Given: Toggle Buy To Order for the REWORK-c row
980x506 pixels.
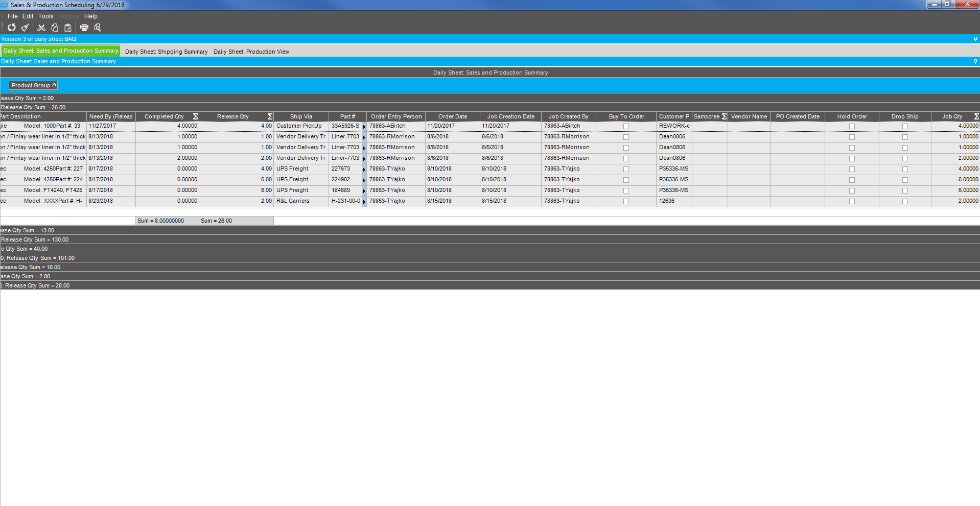Looking at the screenshot, I should [x=626, y=126].
